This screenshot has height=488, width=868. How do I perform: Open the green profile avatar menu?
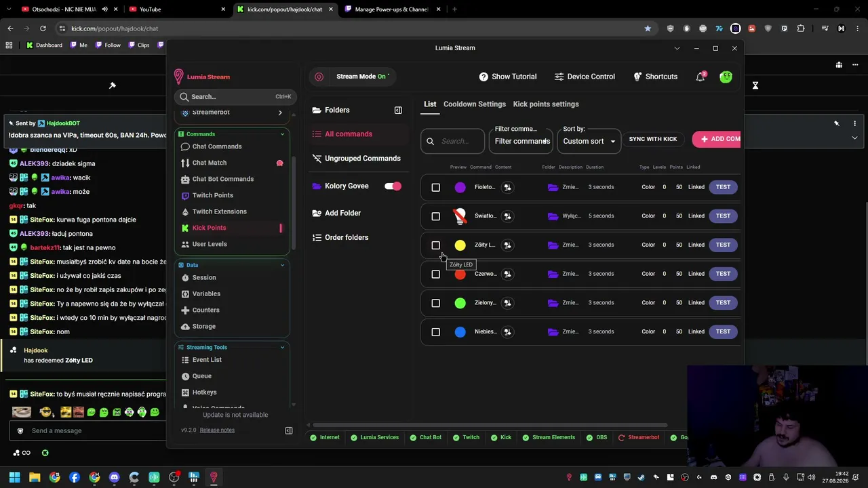pos(726,77)
